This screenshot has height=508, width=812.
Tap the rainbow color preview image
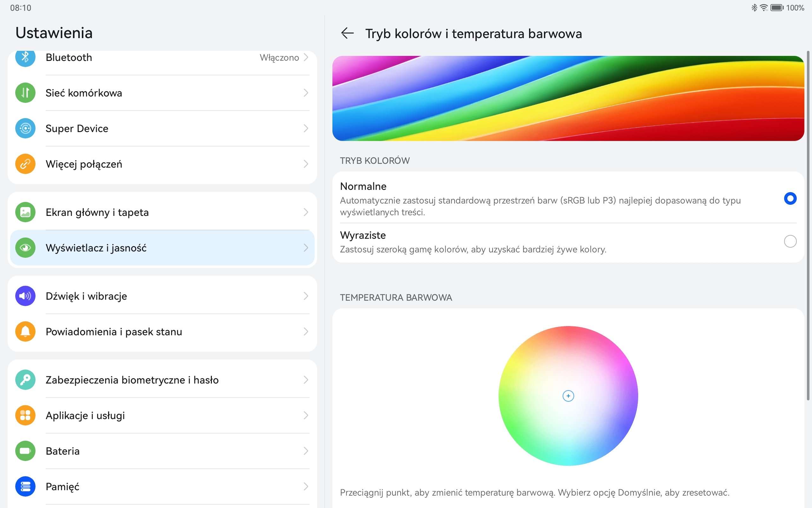(x=568, y=98)
